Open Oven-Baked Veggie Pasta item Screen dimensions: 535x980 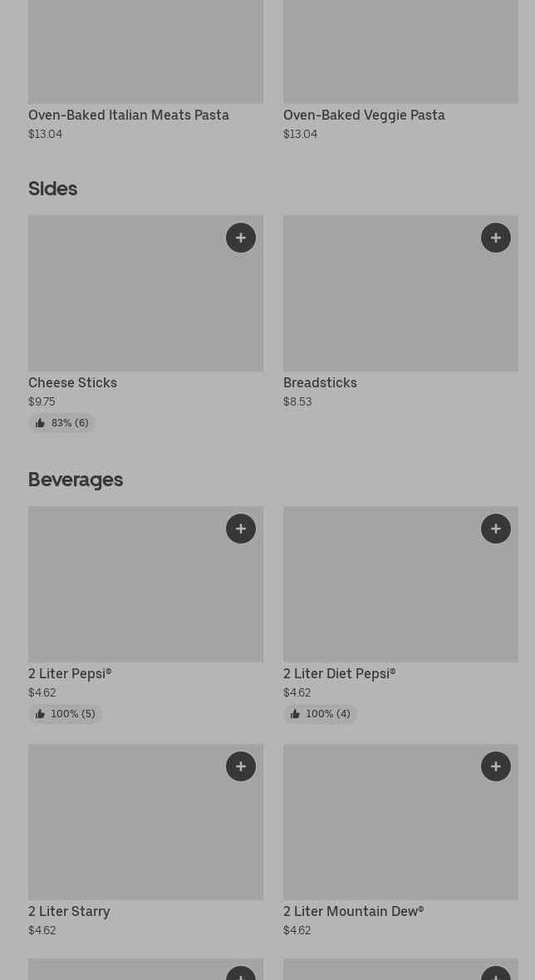[x=364, y=116]
